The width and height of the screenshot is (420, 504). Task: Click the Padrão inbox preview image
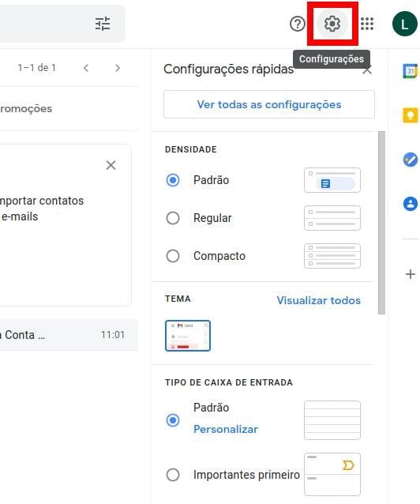pos(332,420)
